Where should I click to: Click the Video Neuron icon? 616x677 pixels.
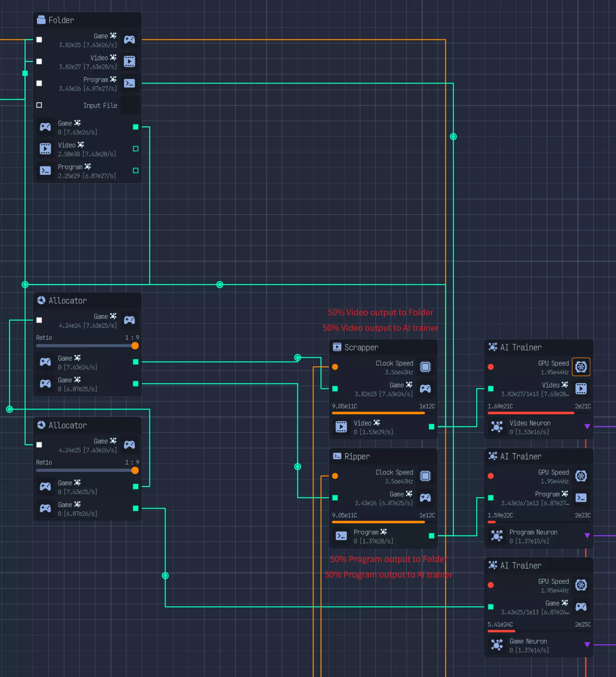coord(497,427)
